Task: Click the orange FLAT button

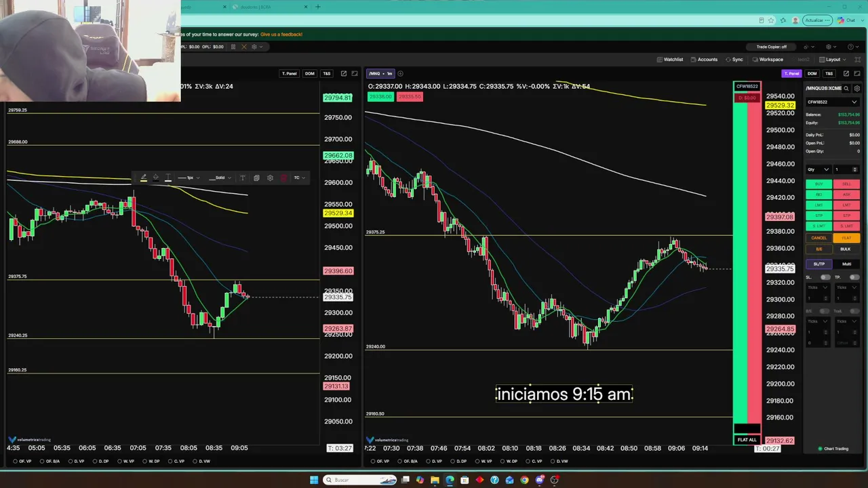Action: point(846,238)
